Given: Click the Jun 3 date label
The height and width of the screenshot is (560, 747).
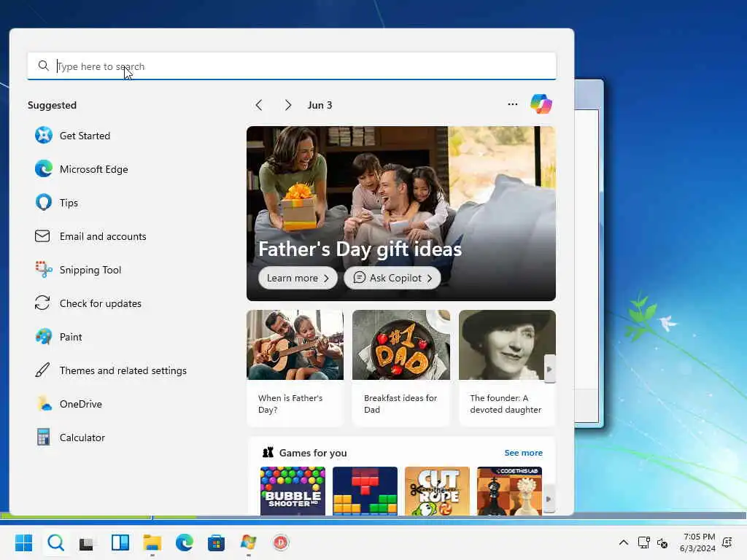Looking at the screenshot, I should click(320, 105).
